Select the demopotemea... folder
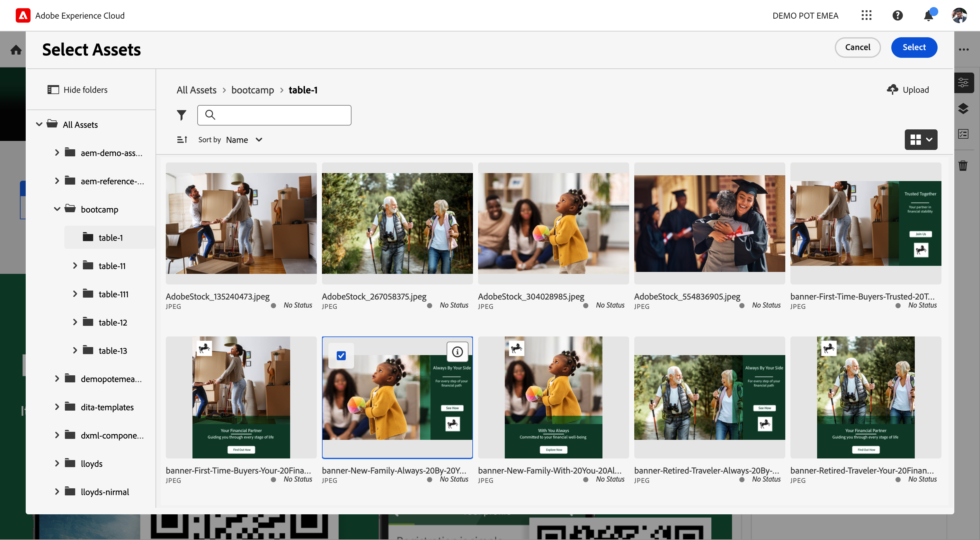 click(x=111, y=379)
